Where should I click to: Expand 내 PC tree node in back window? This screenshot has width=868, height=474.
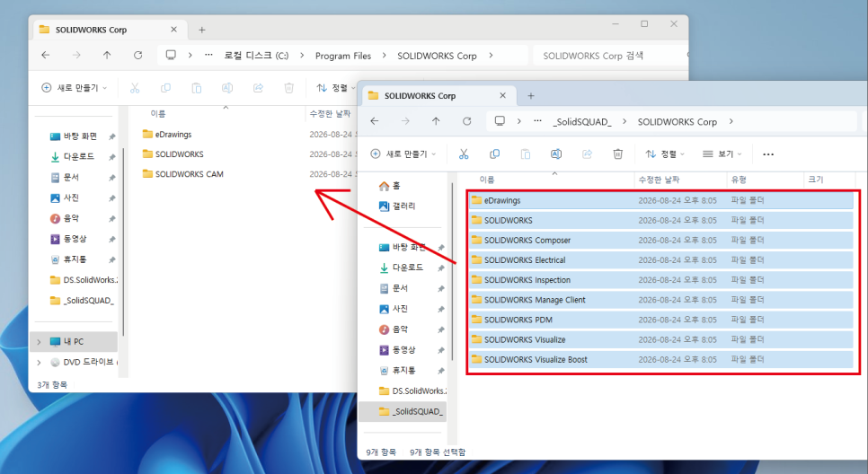pyautogui.click(x=39, y=342)
